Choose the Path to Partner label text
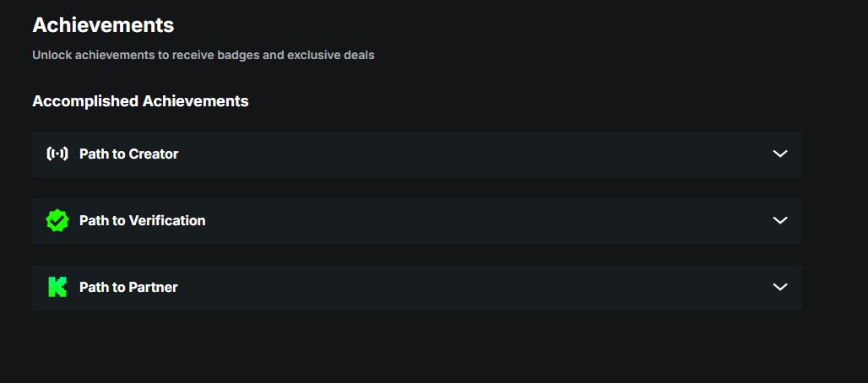This screenshot has width=868, height=383. click(x=128, y=287)
